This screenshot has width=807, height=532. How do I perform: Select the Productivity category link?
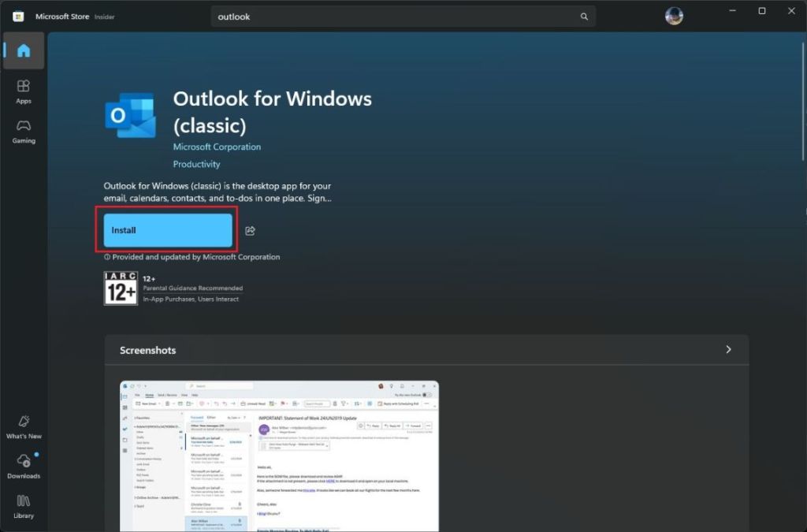(196, 164)
